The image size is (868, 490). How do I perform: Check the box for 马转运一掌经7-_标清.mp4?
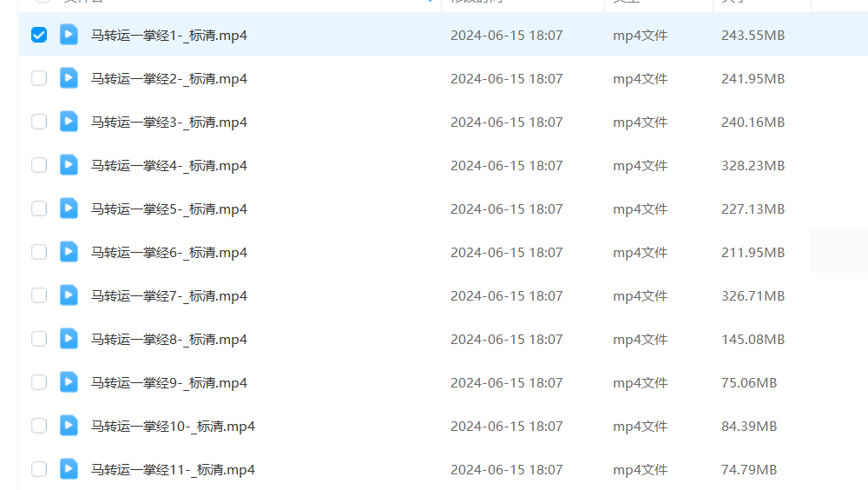[39, 295]
